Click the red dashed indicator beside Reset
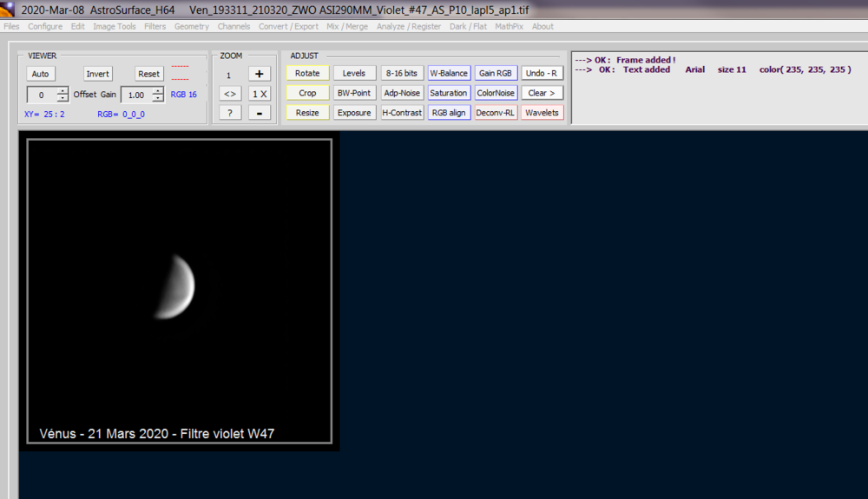 180,73
